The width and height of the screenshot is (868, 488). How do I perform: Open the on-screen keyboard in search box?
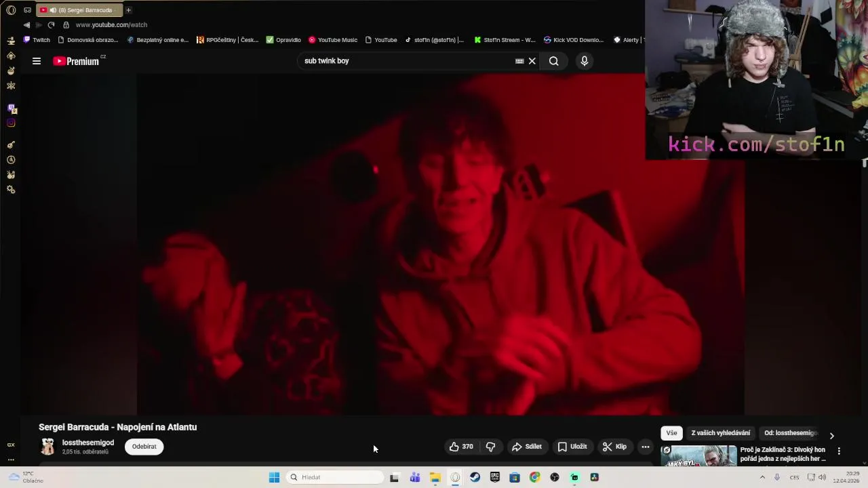pos(519,61)
